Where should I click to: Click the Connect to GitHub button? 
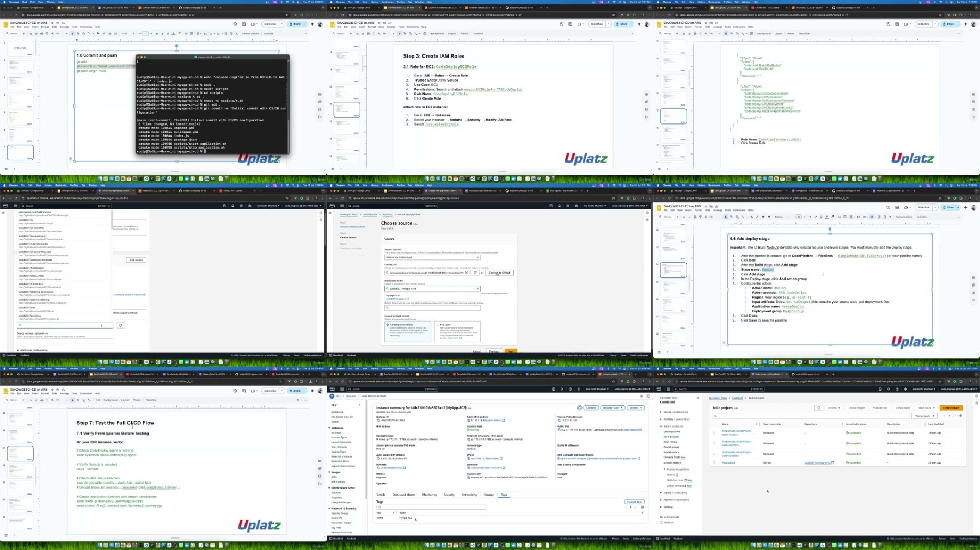[x=499, y=273]
